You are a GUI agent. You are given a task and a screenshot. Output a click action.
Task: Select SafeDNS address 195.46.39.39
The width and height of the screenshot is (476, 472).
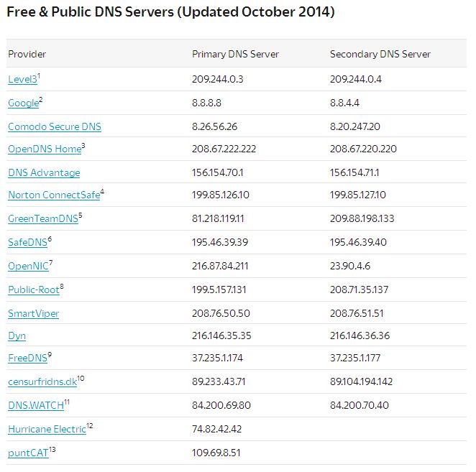220,242
